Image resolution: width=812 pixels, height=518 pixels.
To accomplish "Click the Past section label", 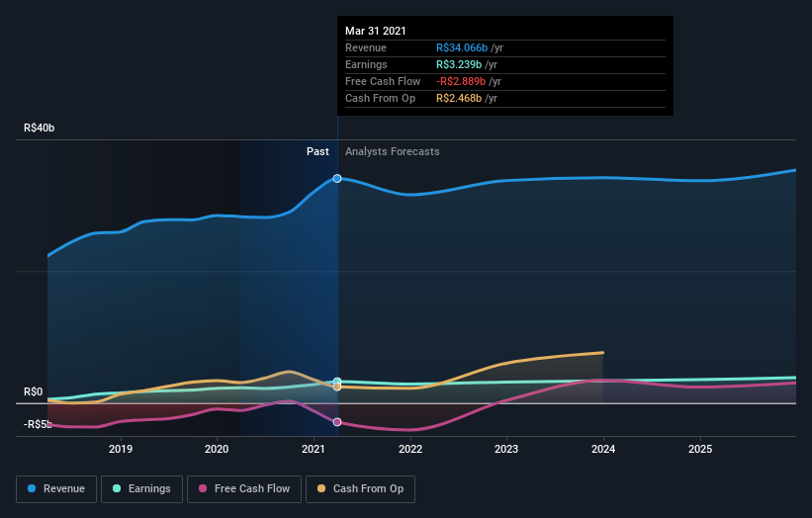I will click(317, 151).
